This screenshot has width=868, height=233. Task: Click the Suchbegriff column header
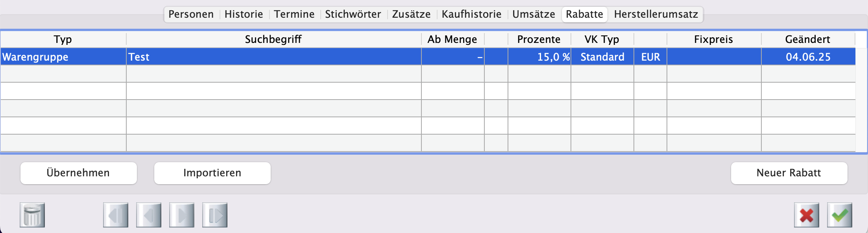click(273, 39)
